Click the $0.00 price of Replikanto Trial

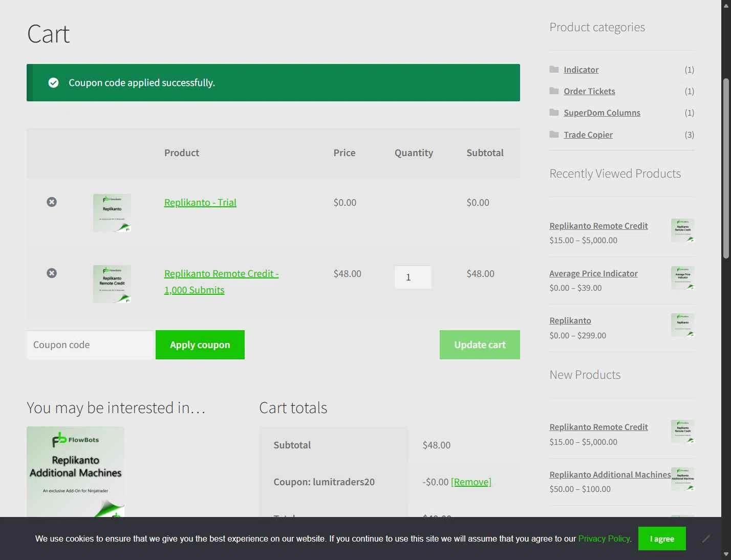(345, 202)
